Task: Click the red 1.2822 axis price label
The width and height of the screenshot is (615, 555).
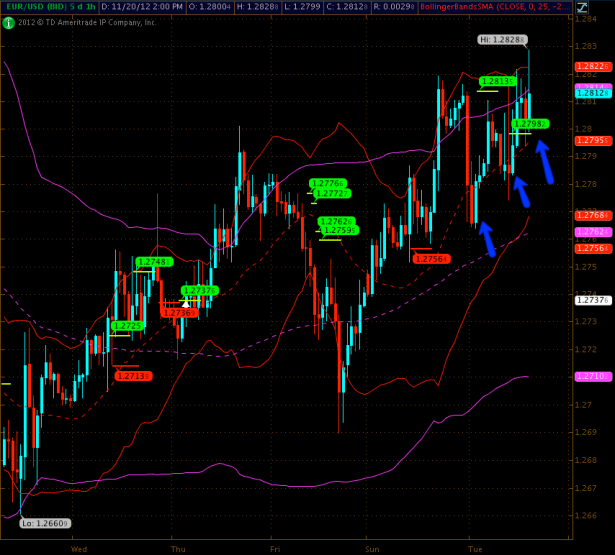Action: 587,66
